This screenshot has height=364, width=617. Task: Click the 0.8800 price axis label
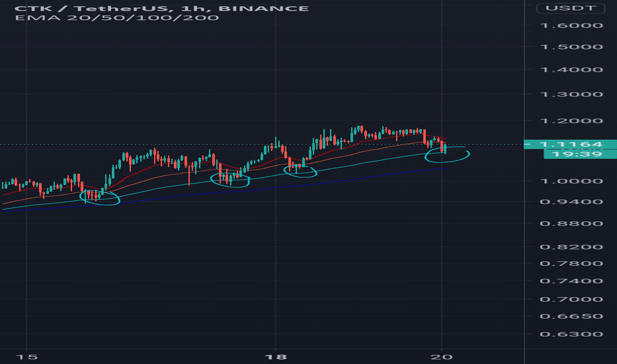point(571,224)
